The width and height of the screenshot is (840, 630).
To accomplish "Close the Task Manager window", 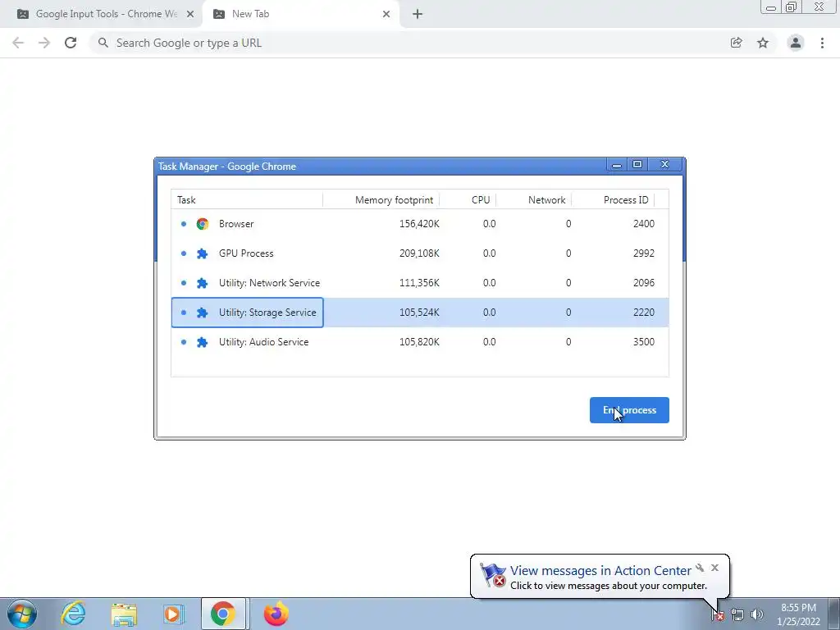I will 664,165.
